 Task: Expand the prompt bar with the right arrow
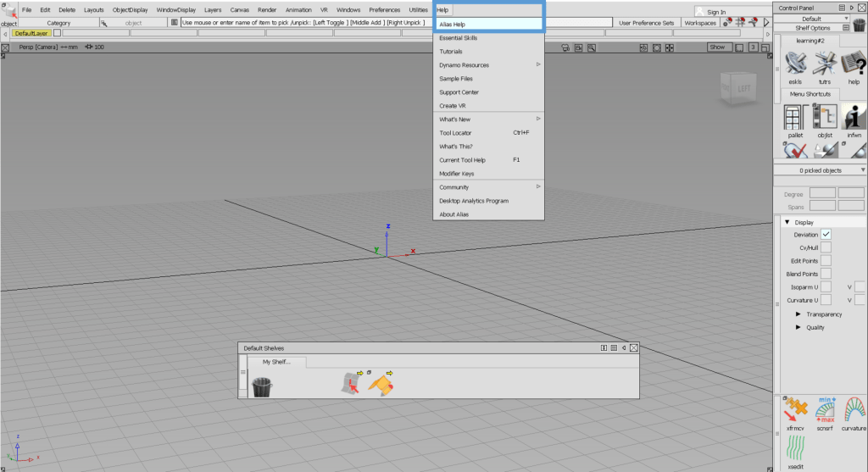coord(766,23)
